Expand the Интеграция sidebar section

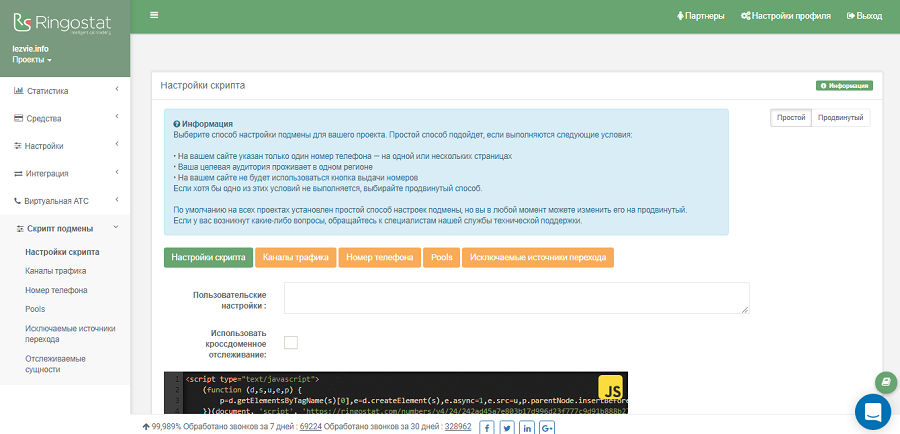click(x=65, y=173)
